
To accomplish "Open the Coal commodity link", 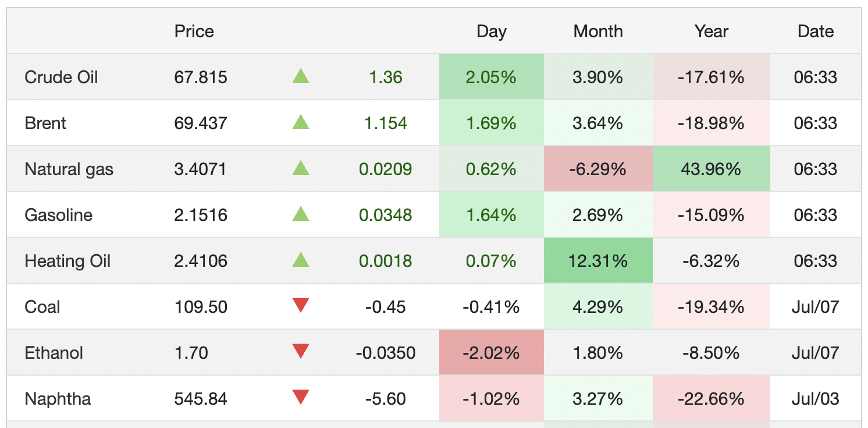I will [42, 306].
